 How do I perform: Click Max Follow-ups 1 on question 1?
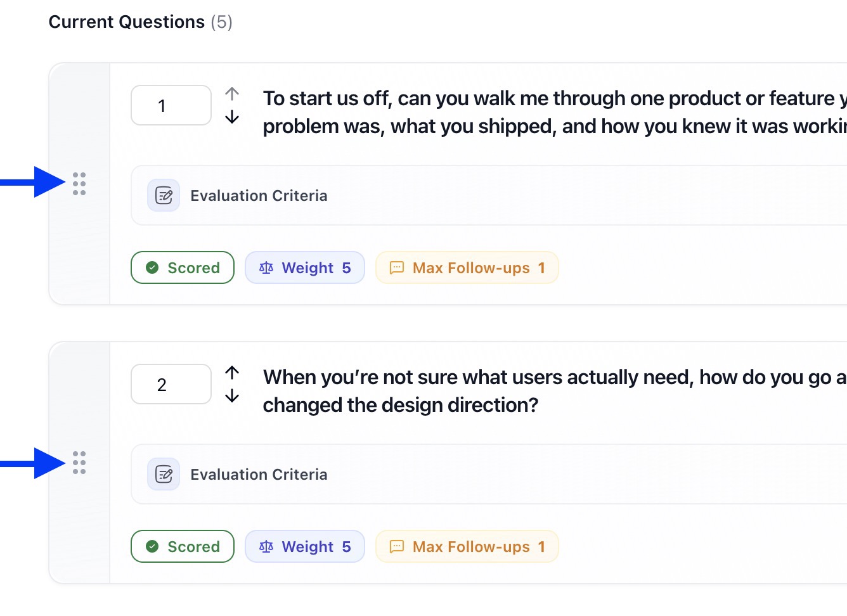[x=467, y=267]
